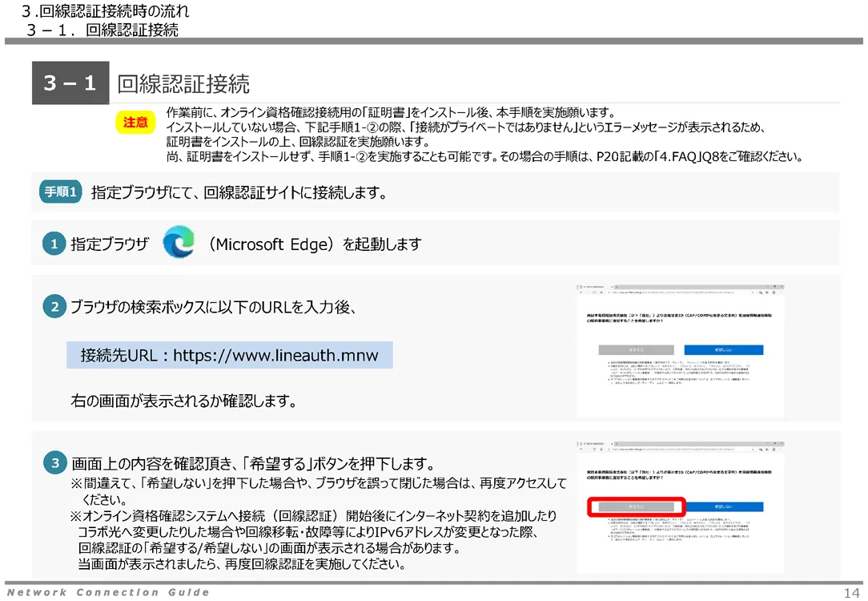Click the page number 14
Viewport: 868px width, 601px height.
click(850, 592)
